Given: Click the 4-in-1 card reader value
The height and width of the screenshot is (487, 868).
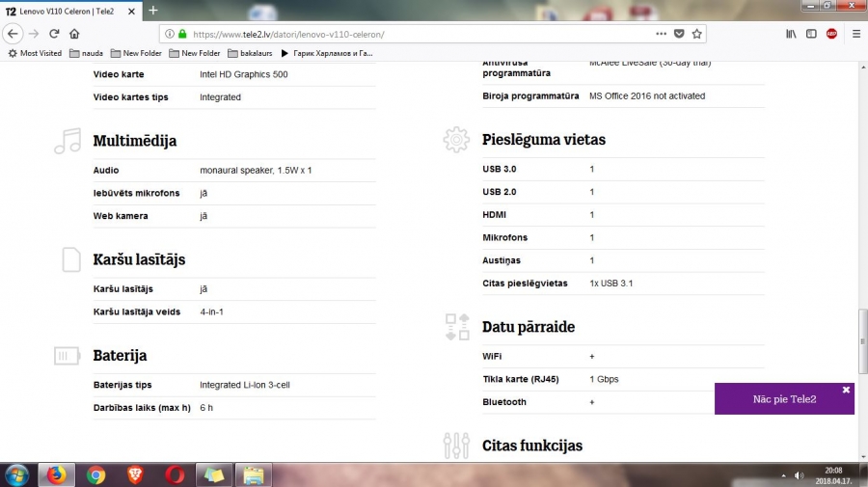Looking at the screenshot, I should click(211, 312).
